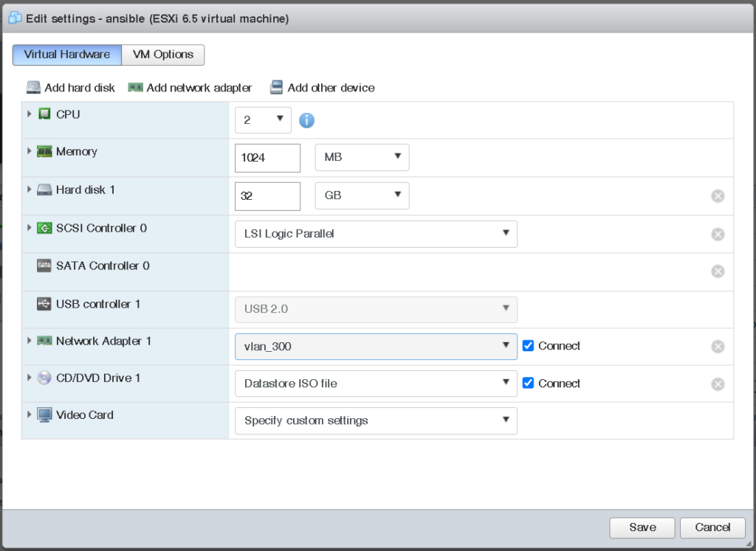756x551 pixels.
Task: Expand the CPU row
Action: click(30, 114)
